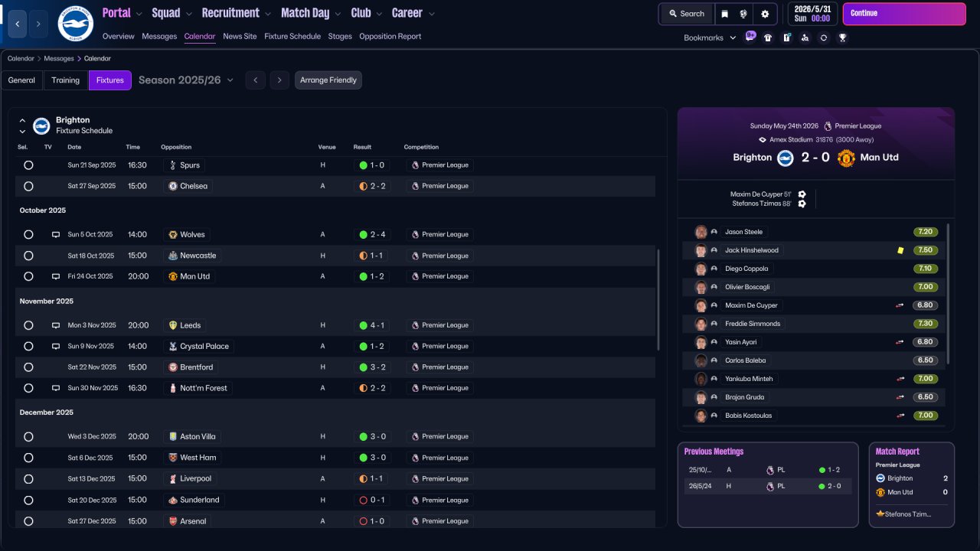The width and height of the screenshot is (980, 551).
Task: Go forward using the right arrow button
Action: click(38, 24)
